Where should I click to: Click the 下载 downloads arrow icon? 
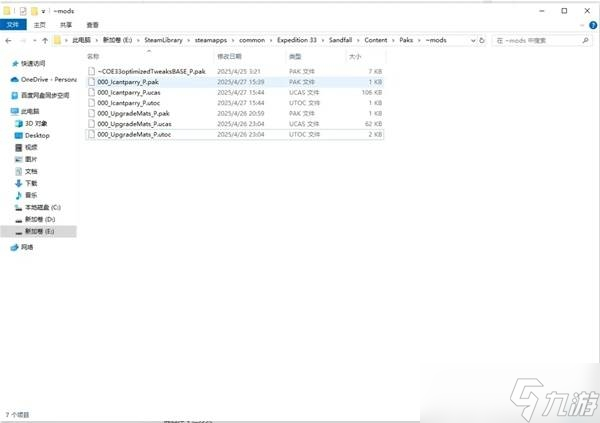click(x=18, y=183)
